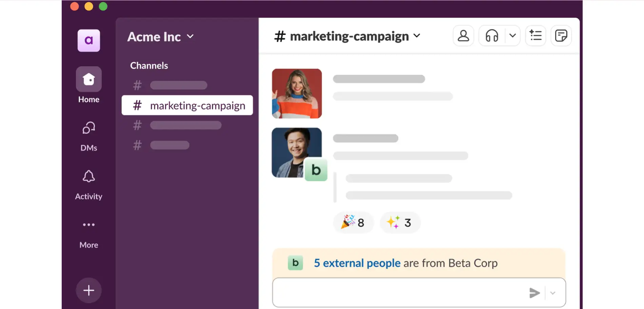The image size is (644, 309).
Task: Click the AI summarize list icon
Action: coord(536,35)
